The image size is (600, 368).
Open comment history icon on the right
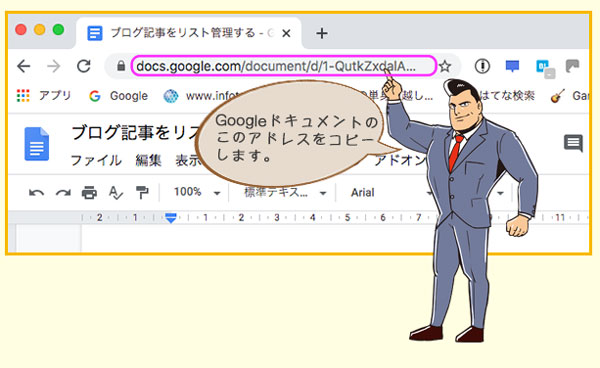573,143
